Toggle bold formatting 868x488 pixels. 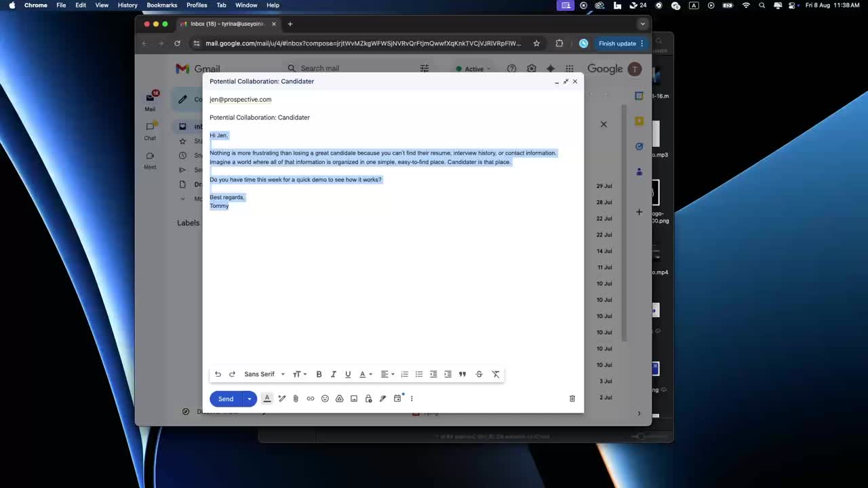pos(319,374)
